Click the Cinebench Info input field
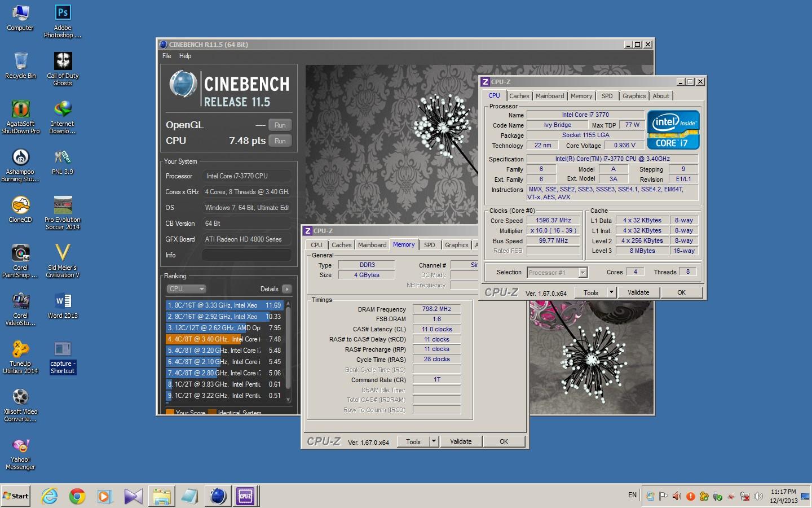Screen dimensions: 812x508 pos(247,255)
